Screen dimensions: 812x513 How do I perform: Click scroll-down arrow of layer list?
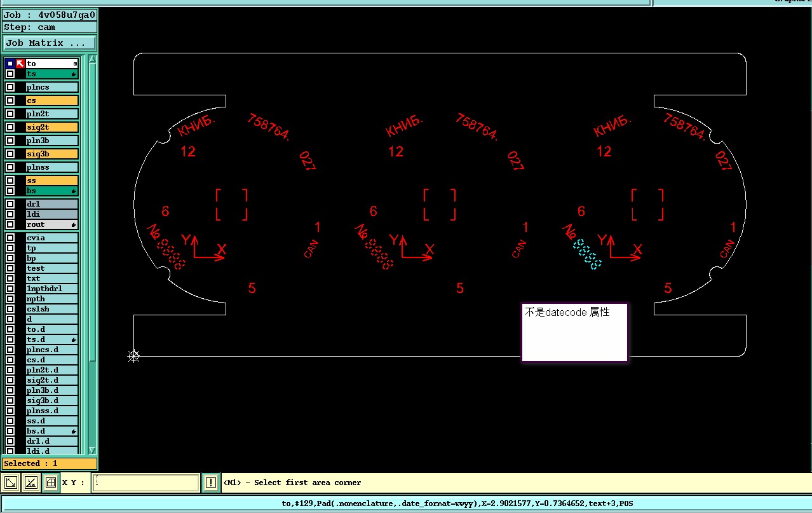(x=92, y=450)
